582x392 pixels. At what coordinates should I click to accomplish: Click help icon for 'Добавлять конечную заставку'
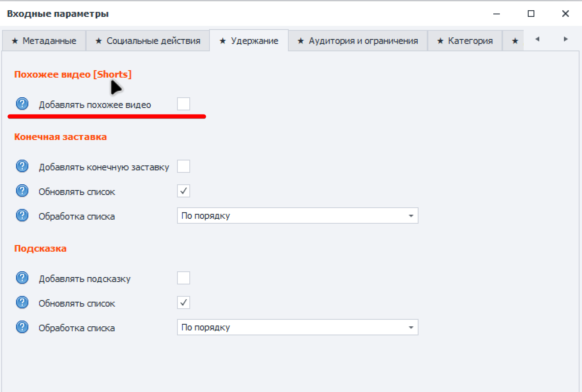tap(22, 166)
